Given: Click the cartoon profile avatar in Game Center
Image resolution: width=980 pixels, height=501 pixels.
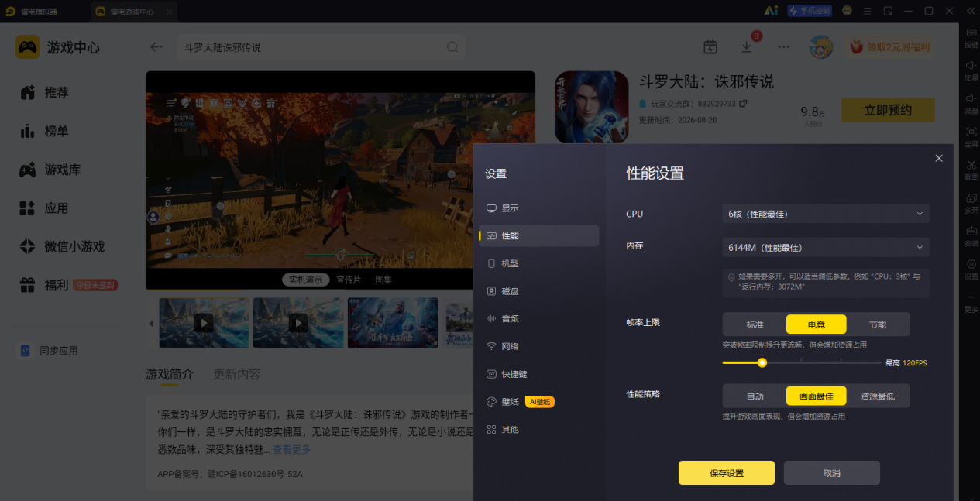Looking at the screenshot, I should pyautogui.click(x=821, y=46).
